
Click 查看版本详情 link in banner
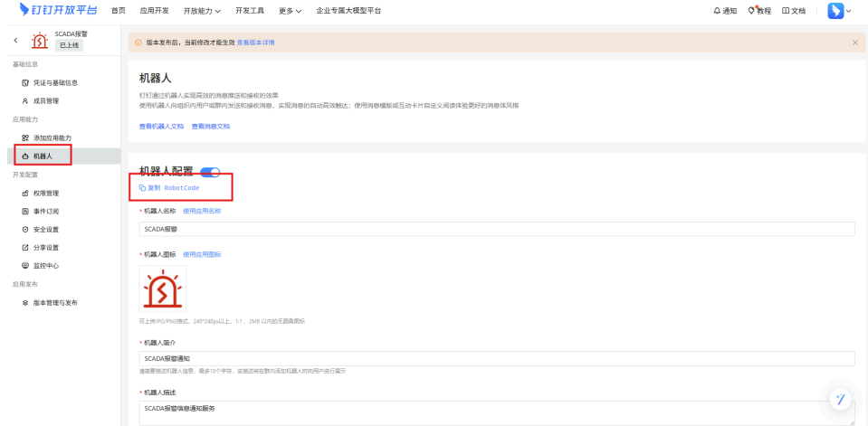(256, 43)
